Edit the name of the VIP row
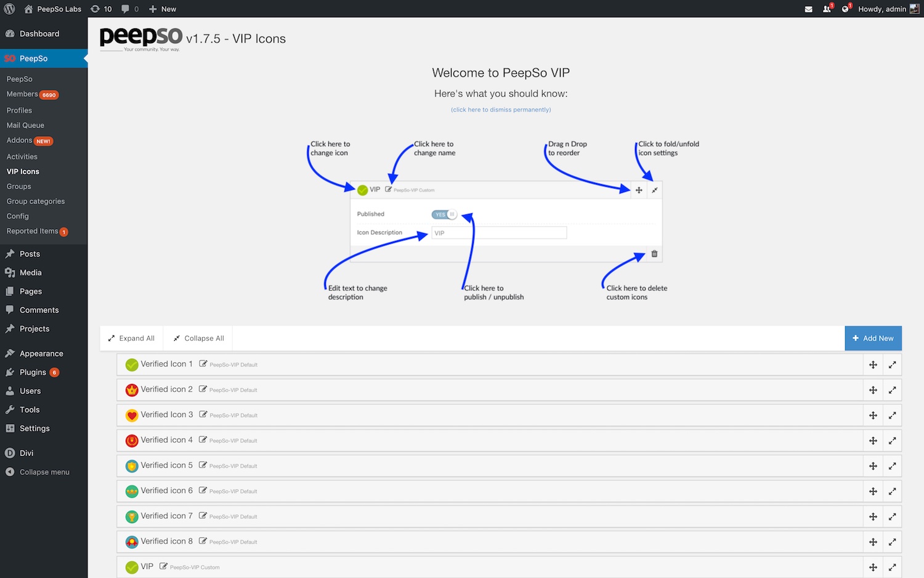Image resolution: width=924 pixels, height=578 pixels. click(x=163, y=566)
